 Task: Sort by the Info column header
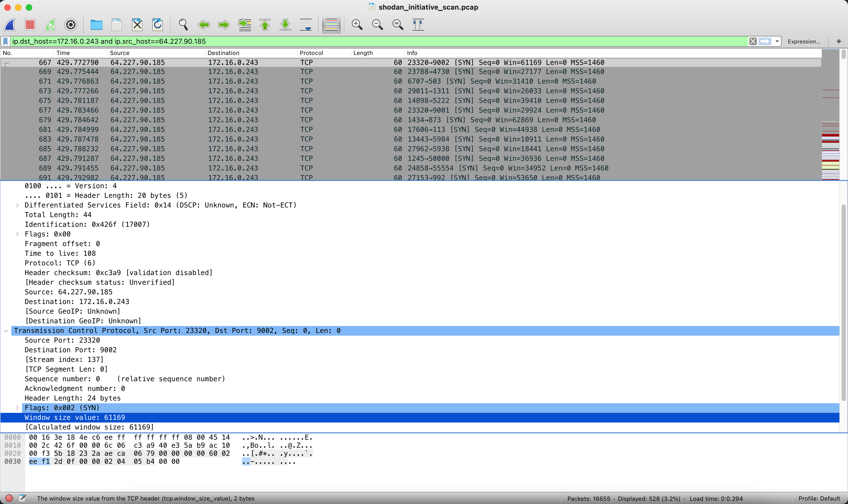[613, 53]
